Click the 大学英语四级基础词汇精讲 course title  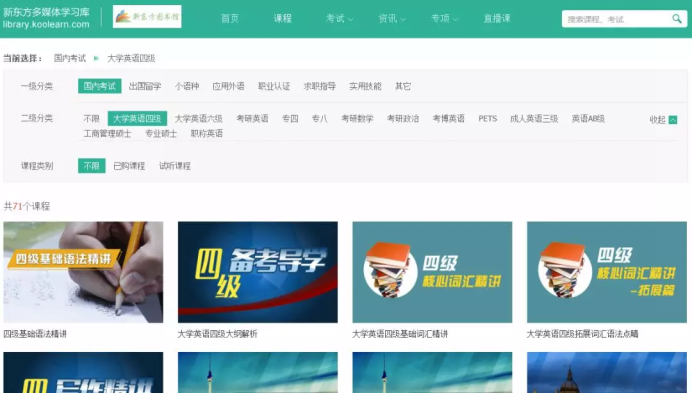(x=400, y=334)
